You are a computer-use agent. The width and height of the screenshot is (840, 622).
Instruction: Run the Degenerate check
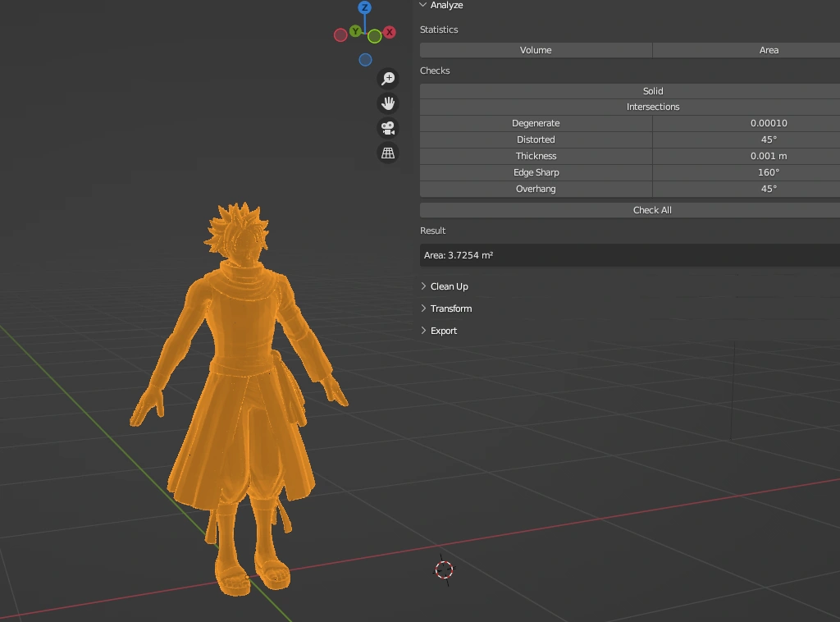click(x=536, y=123)
